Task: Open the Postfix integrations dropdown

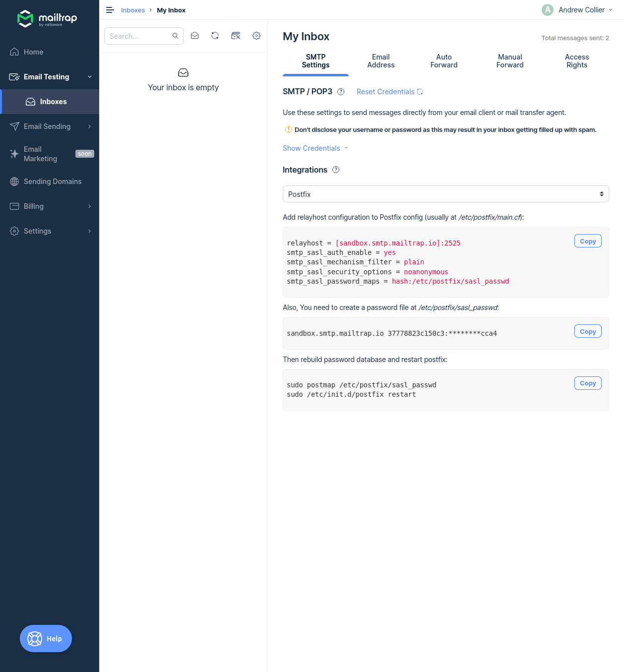Action: [x=445, y=194]
